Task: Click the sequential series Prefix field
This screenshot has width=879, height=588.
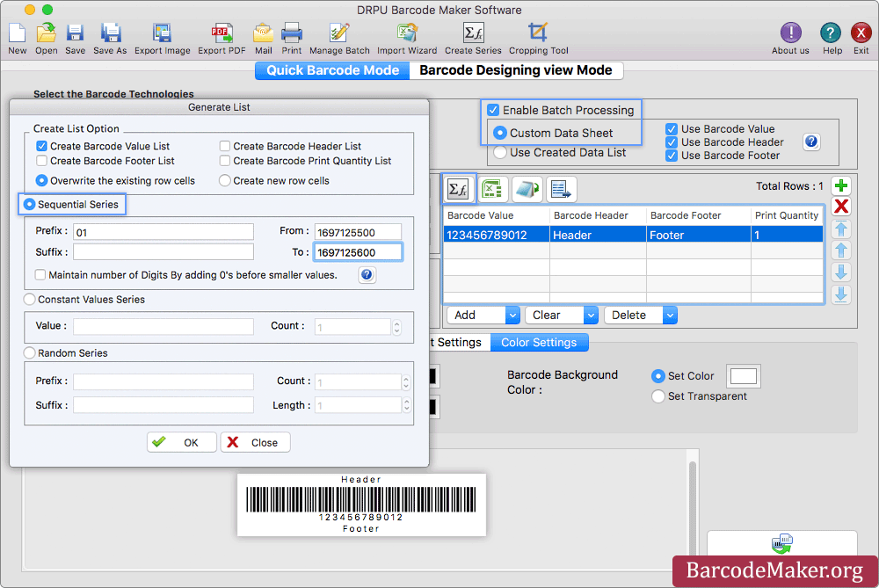Action: pos(163,232)
